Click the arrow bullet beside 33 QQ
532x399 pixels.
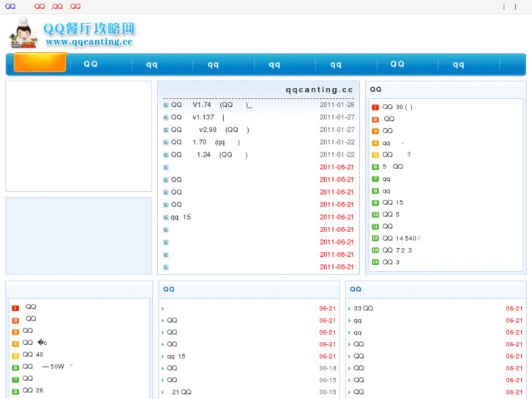[x=350, y=309]
